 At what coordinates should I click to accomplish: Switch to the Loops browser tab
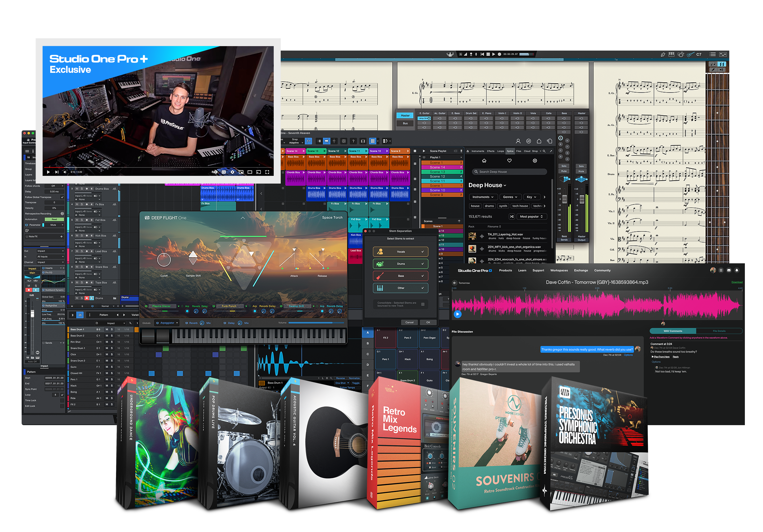click(x=500, y=151)
